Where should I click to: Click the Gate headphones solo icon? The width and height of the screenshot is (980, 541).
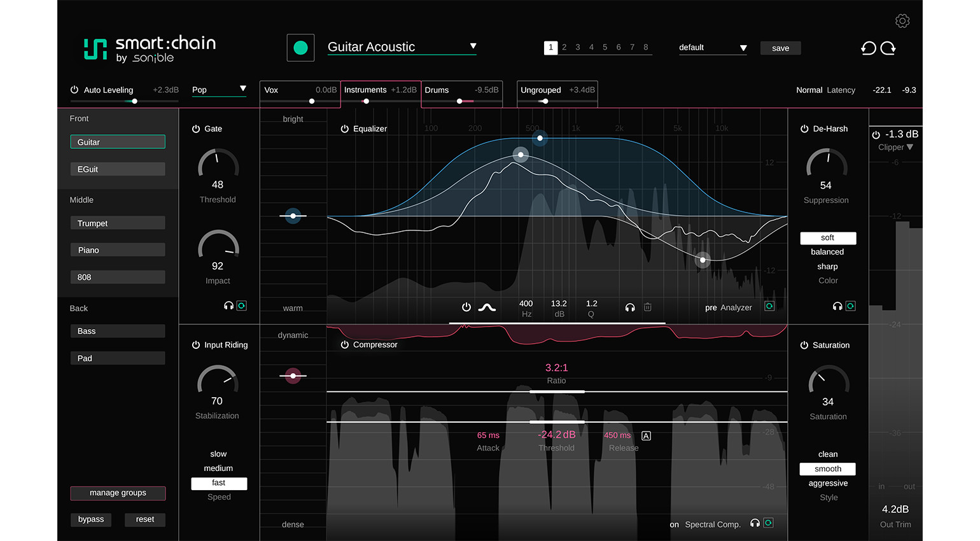point(228,306)
